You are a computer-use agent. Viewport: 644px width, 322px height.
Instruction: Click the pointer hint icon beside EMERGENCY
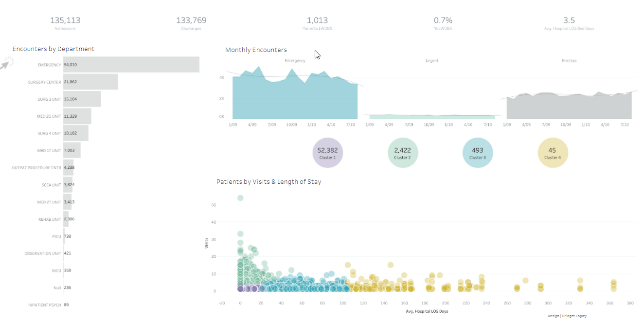(7, 63)
